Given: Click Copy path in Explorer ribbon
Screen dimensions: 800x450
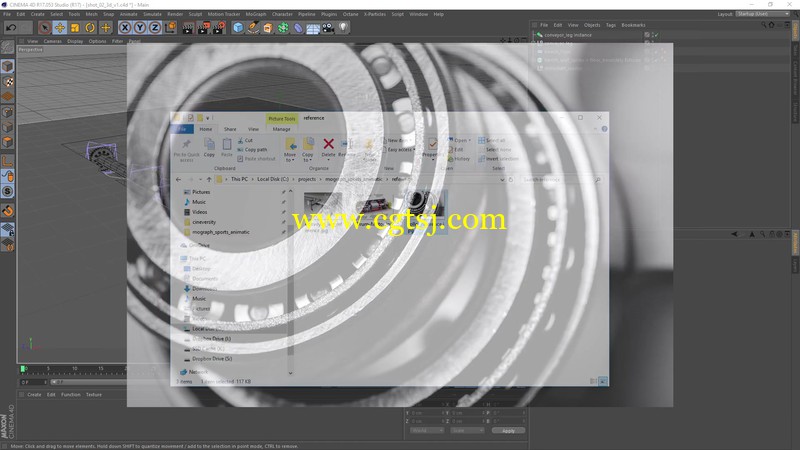Looking at the screenshot, I should (252, 149).
